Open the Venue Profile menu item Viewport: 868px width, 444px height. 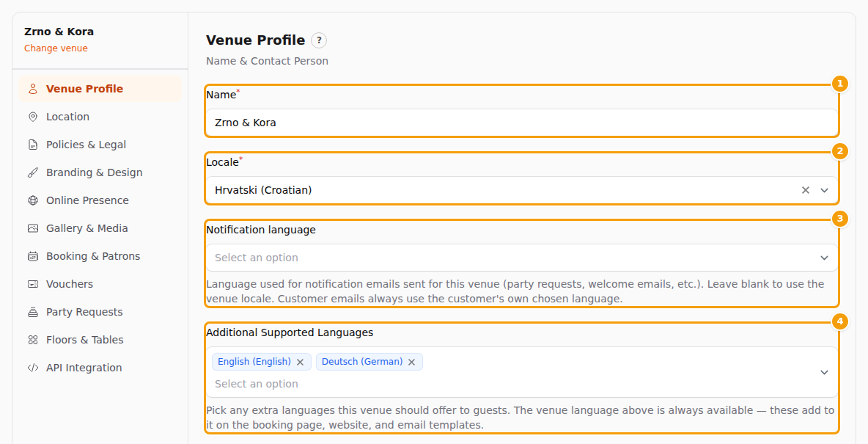(100, 89)
